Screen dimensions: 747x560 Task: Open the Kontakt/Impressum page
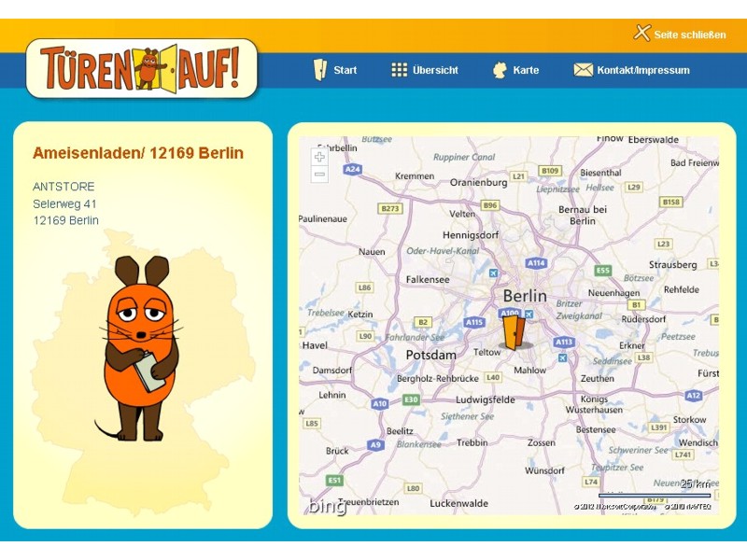click(x=643, y=70)
